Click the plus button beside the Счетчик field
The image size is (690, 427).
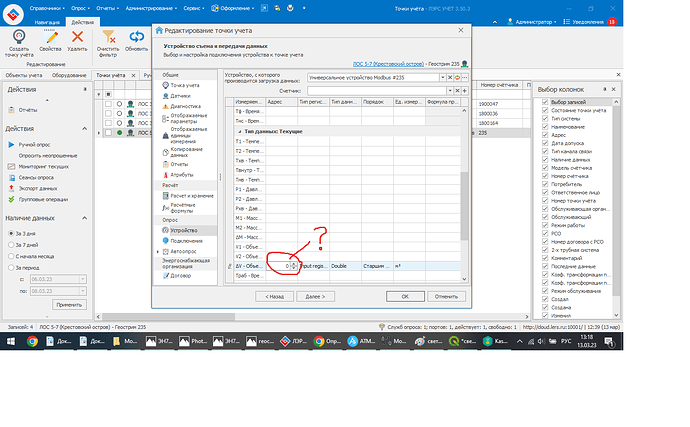(x=465, y=91)
